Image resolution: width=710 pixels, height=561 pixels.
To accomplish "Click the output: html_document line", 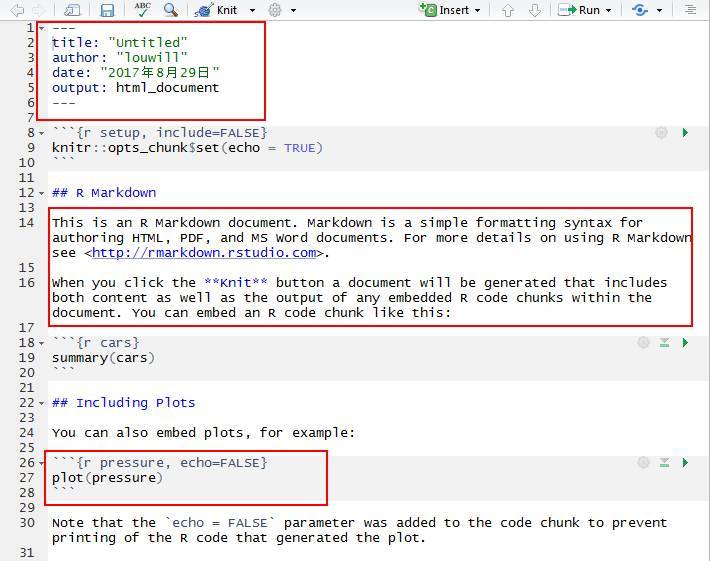I will coord(135,87).
